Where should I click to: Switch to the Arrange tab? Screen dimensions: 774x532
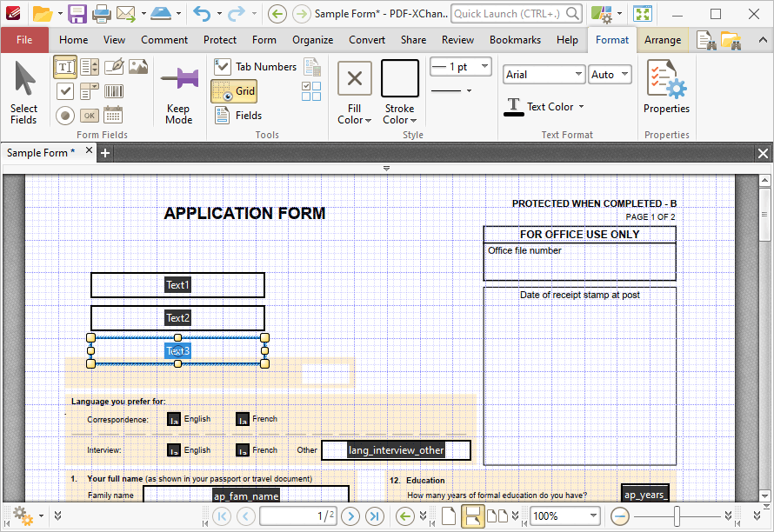[x=663, y=40]
